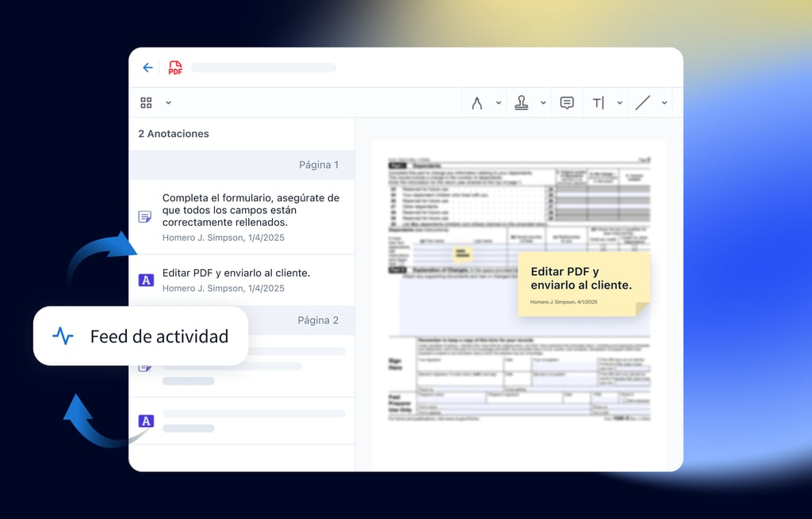812x519 pixels.
Task: Click the note icon beside the 'Completa el formulario' annotation
Action: [x=145, y=216]
